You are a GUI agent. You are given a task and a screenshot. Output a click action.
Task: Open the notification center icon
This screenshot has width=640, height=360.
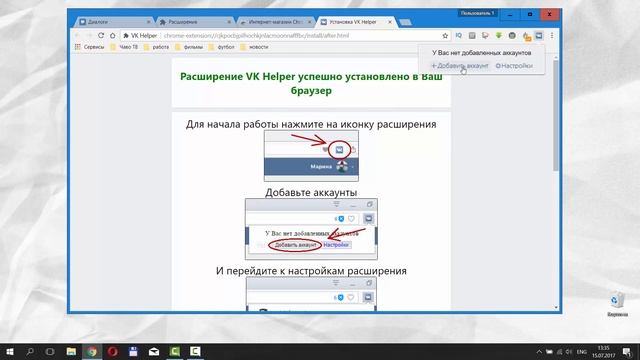[627, 352]
